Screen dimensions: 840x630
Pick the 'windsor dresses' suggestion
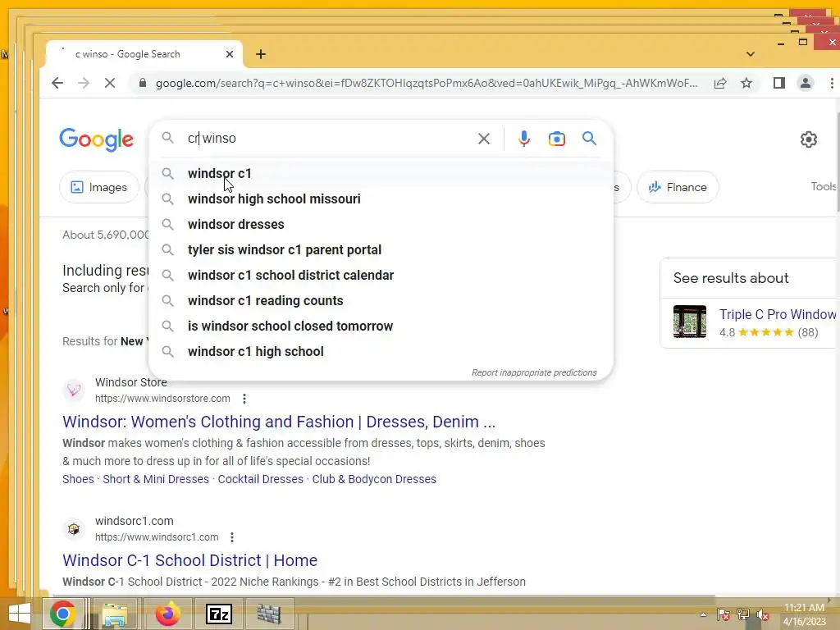[x=381, y=225]
